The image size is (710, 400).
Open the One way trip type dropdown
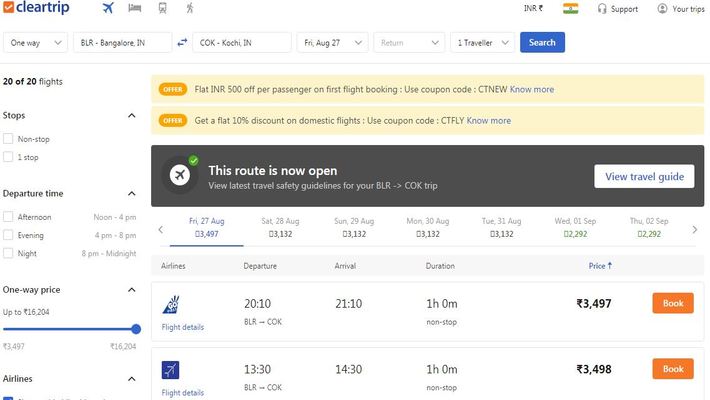35,43
